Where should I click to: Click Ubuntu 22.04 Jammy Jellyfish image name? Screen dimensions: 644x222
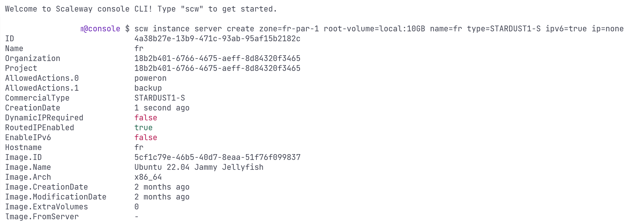(199, 167)
